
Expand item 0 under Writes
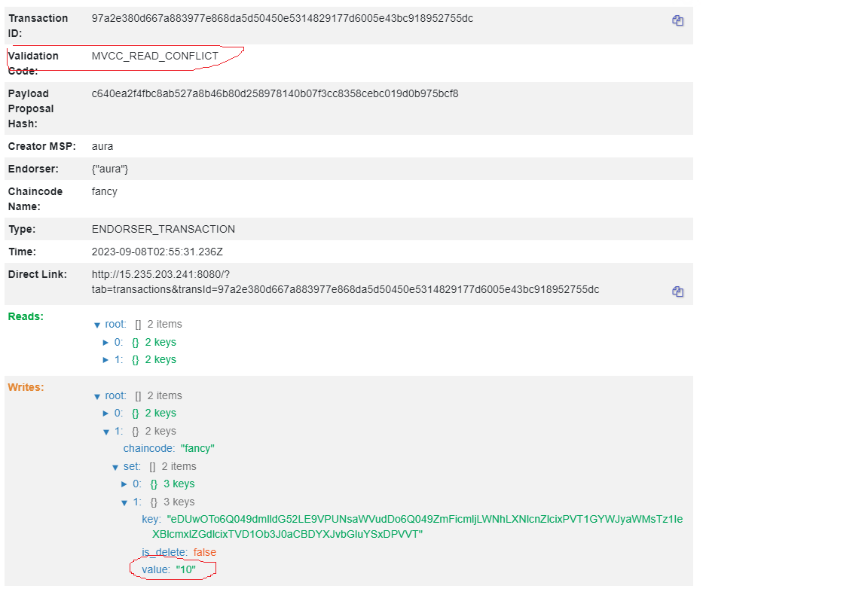click(105, 413)
